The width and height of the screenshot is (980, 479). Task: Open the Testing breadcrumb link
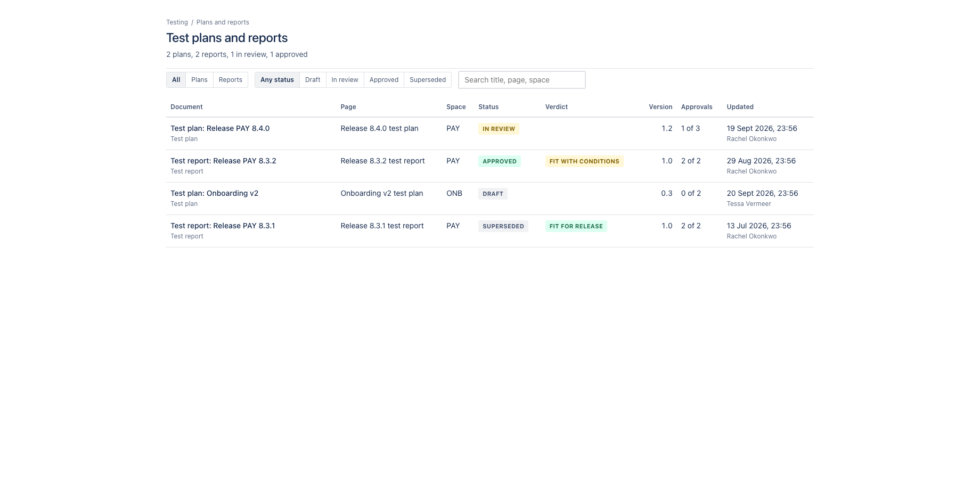(x=177, y=22)
